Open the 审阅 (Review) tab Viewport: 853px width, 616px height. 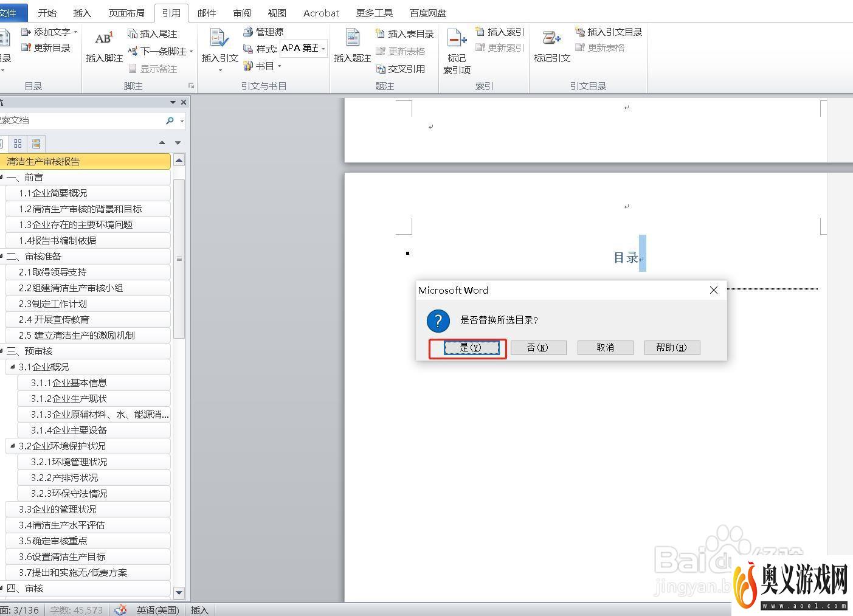[x=242, y=12]
